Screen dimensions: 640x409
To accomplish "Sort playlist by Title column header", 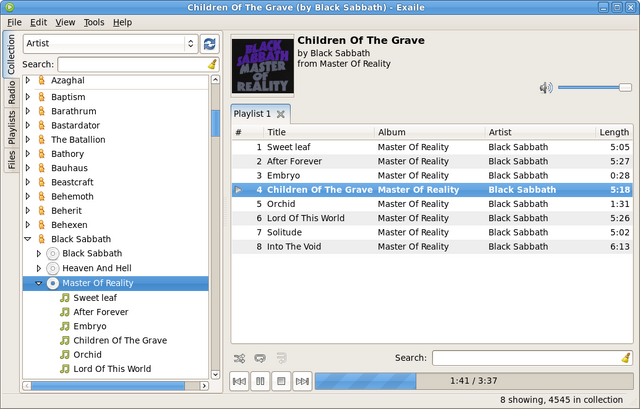I will 318,132.
